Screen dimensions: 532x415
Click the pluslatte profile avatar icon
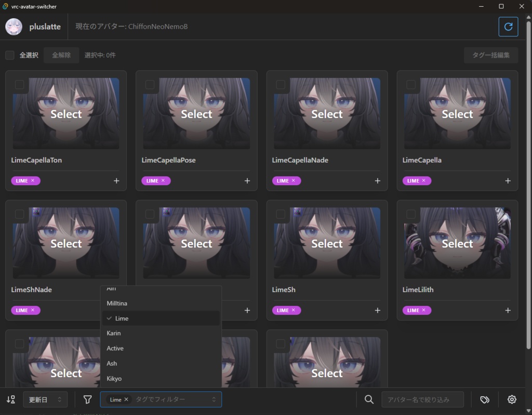click(15, 26)
